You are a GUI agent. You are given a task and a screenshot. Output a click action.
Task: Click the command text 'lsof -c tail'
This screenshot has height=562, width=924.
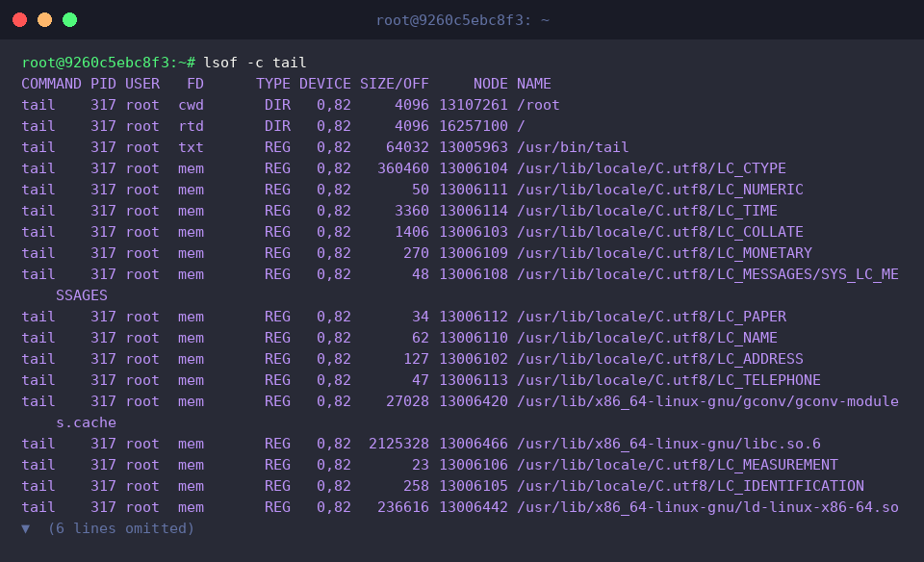click(x=254, y=63)
